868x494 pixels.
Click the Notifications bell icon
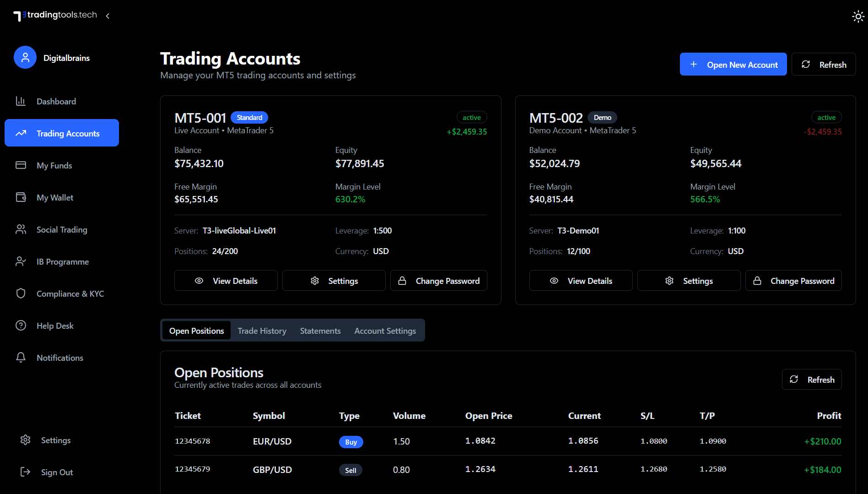(x=21, y=358)
